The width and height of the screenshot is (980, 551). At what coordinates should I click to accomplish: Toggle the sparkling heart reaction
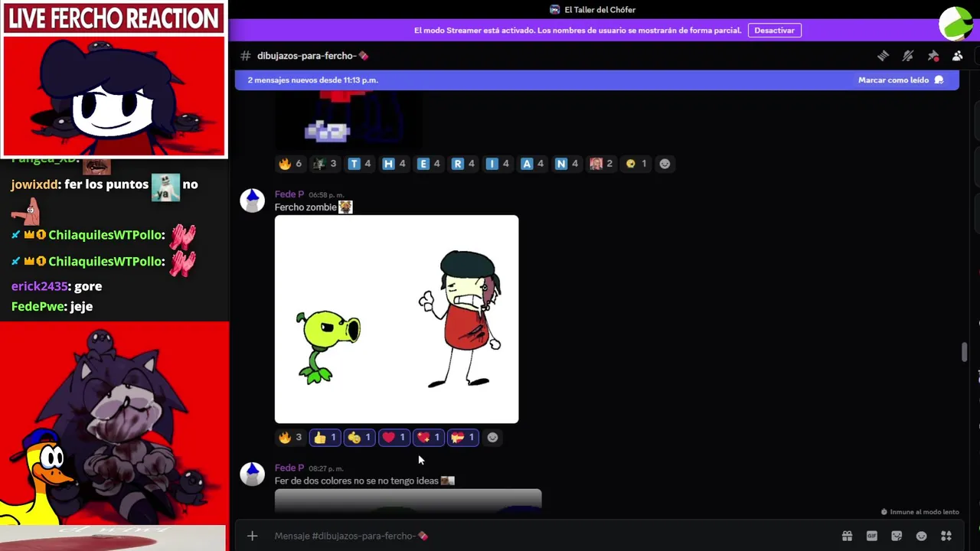pos(429,438)
